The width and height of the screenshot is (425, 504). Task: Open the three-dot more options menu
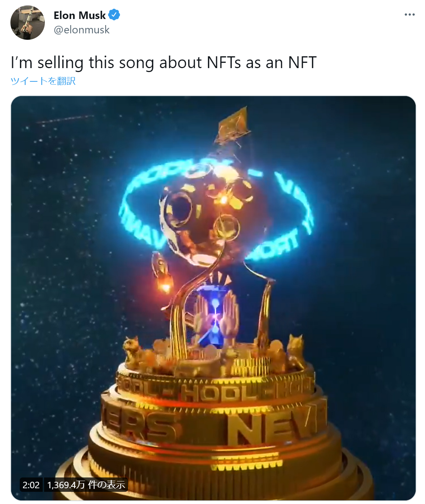coord(410,15)
